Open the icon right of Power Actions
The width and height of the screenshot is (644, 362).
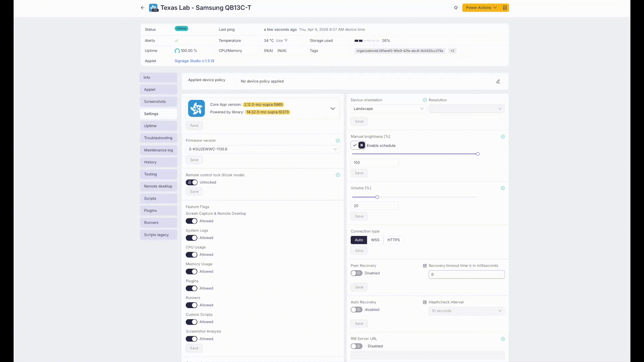click(x=504, y=8)
